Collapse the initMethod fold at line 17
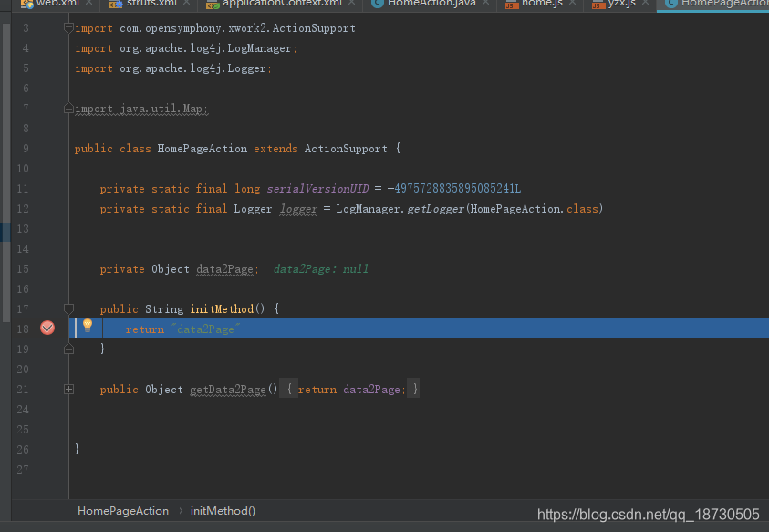 [x=68, y=308]
